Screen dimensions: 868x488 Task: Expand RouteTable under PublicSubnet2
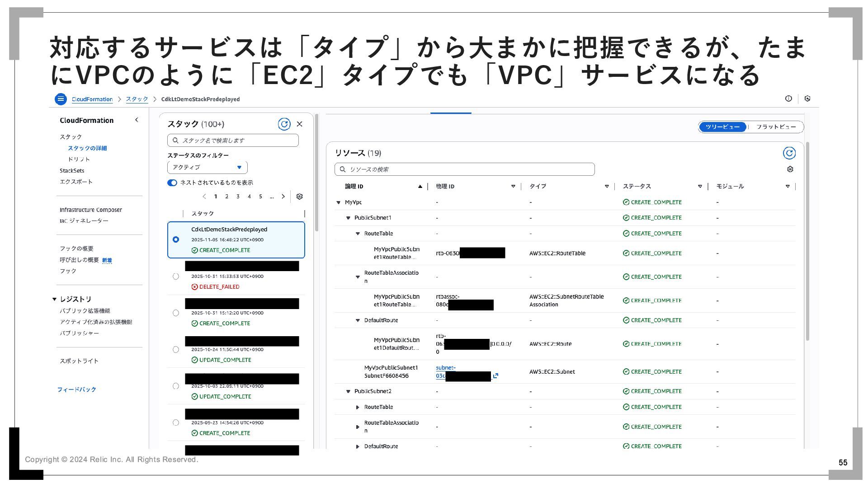coord(358,407)
